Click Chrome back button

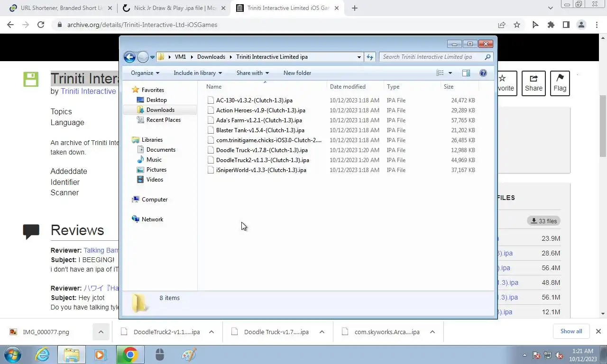tap(10, 25)
